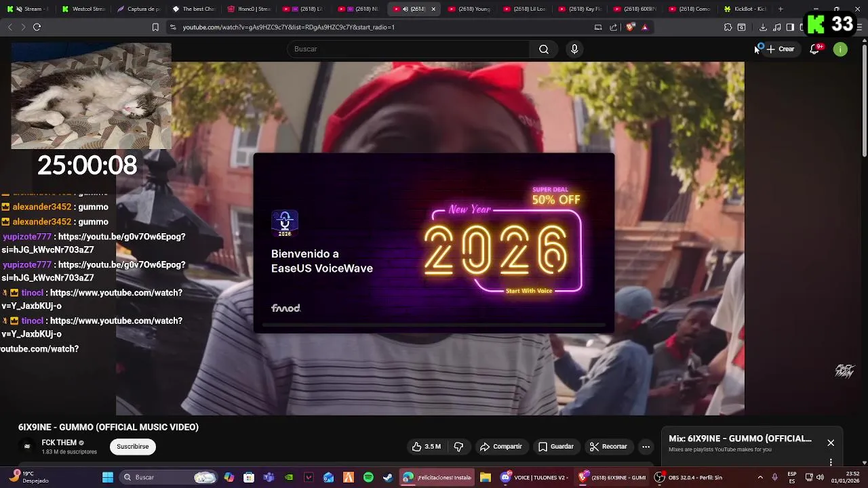
Task: Open File Explorer folder in taskbar
Action: (486, 477)
